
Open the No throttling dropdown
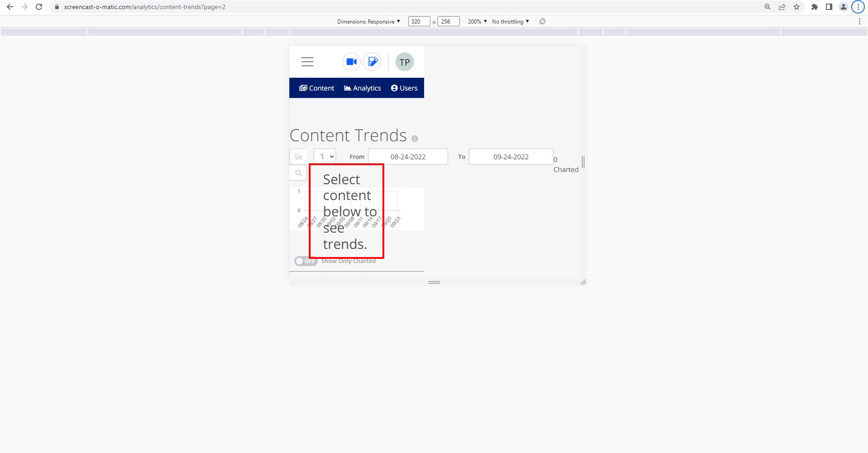[509, 21]
